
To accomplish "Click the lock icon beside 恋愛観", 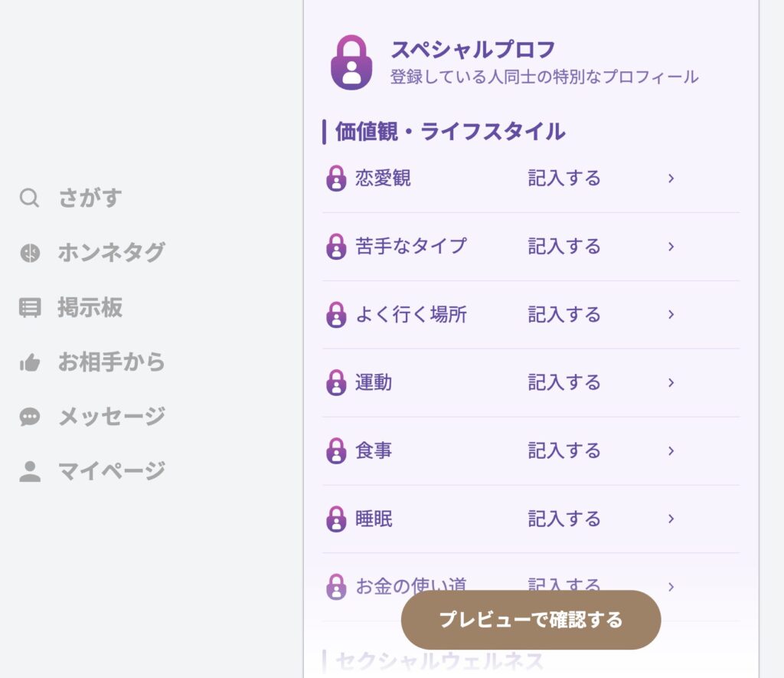I will pyautogui.click(x=336, y=178).
